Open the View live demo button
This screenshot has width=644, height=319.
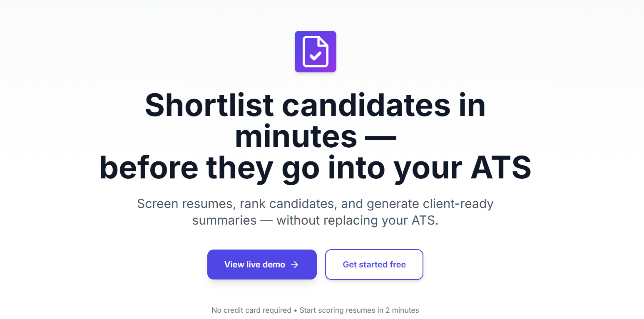(x=261, y=265)
